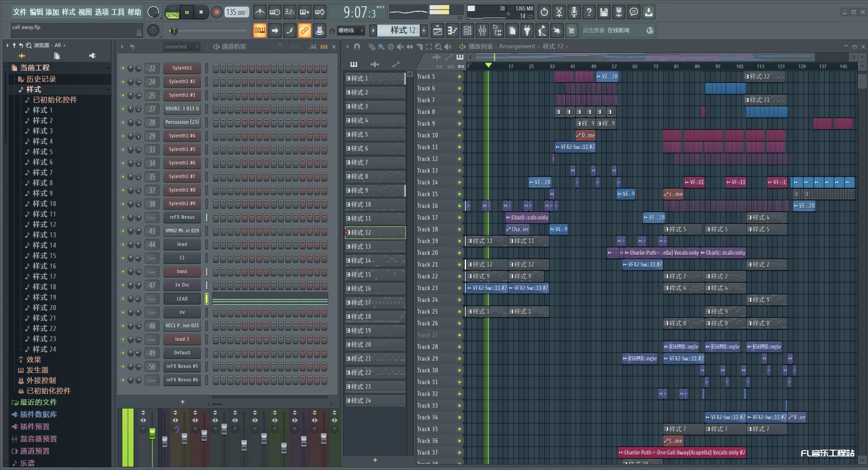The width and height of the screenshot is (868, 470).
Task: Mute the Sylenth1 channel green light
Action: 123,68
